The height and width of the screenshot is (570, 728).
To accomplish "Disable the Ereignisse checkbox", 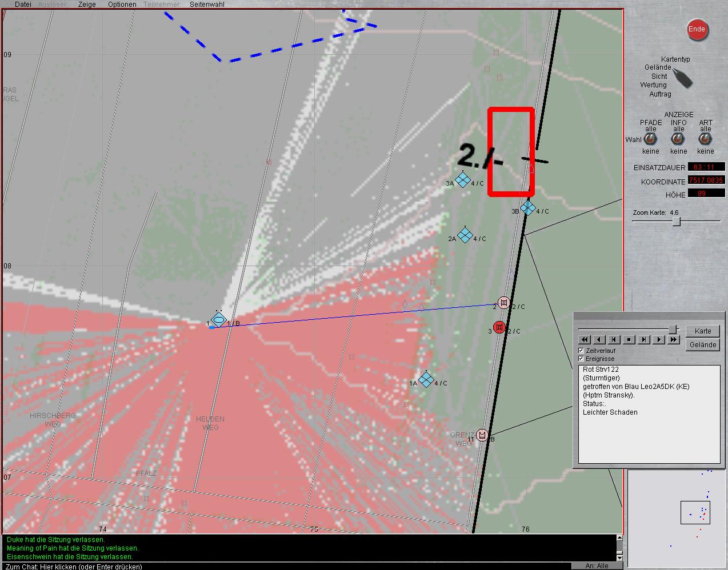I will (x=581, y=359).
